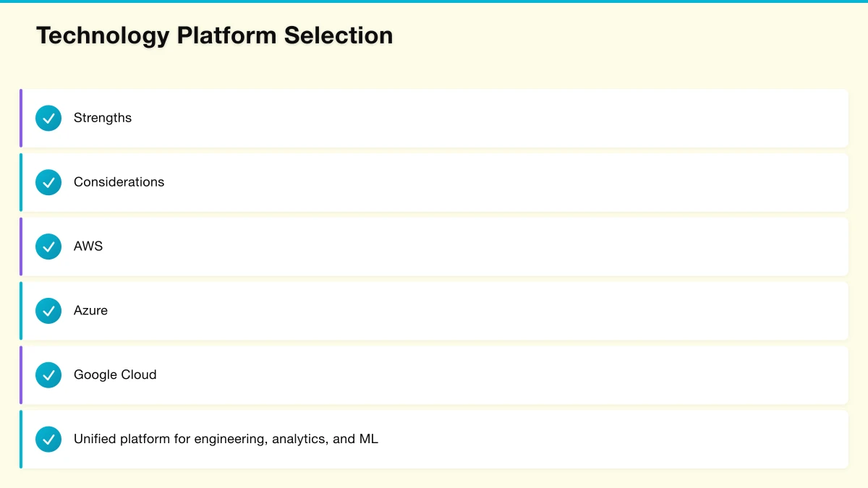Click the checkmark icon beside Considerations
The height and width of the screenshot is (488, 868).
click(48, 182)
